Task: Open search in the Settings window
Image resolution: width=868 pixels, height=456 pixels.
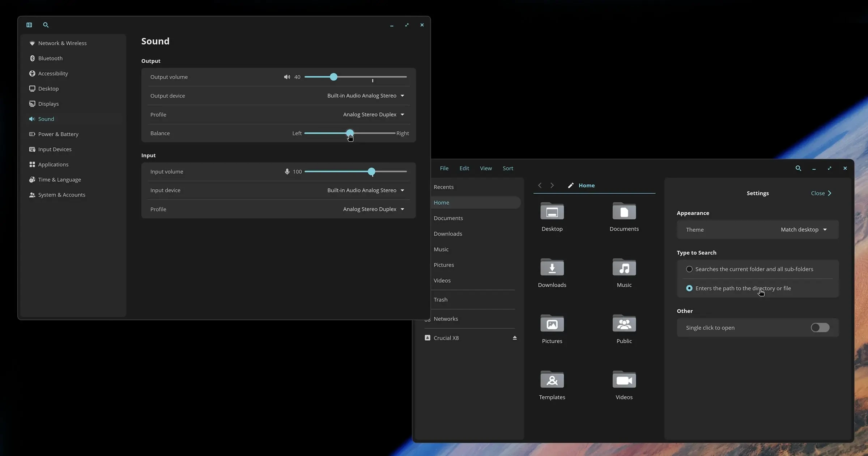Action: (46, 25)
